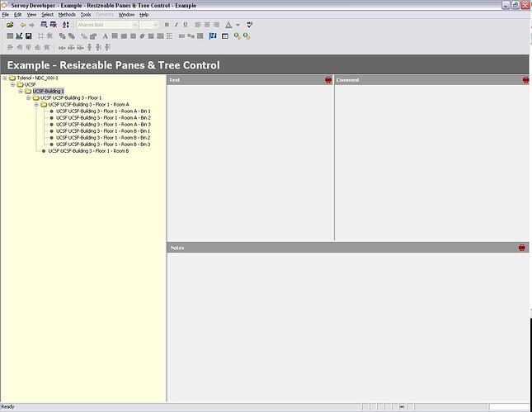The width and height of the screenshot is (532, 412).
Task: Open the Help menu
Action: (x=144, y=15)
